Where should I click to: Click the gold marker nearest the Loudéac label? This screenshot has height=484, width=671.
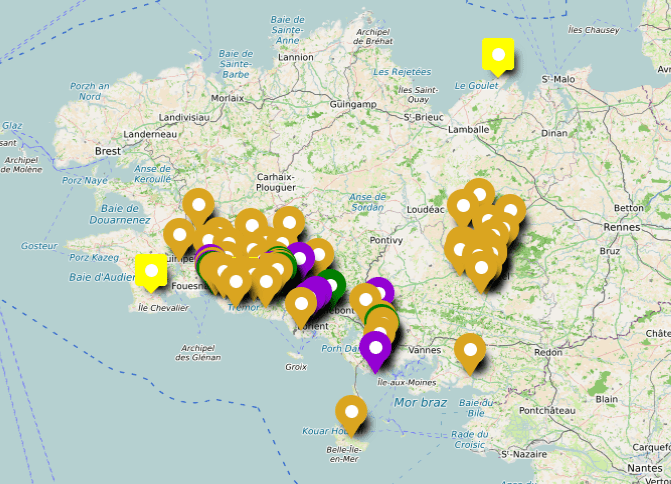point(462,206)
